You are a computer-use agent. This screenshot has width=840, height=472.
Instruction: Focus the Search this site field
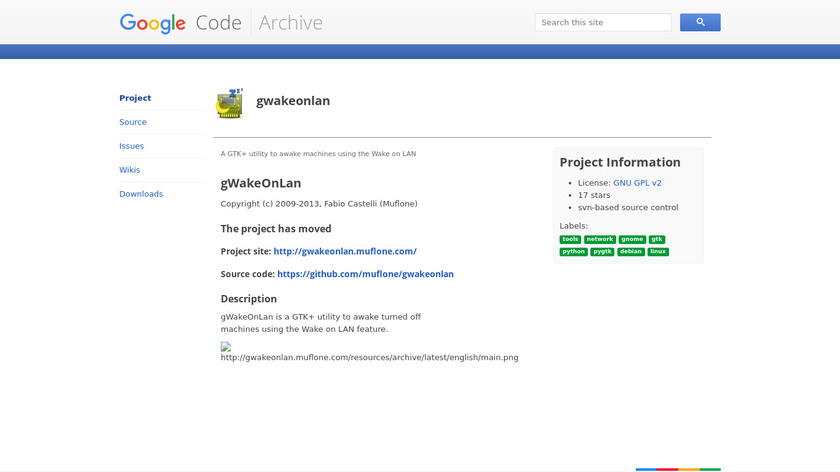(x=603, y=23)
